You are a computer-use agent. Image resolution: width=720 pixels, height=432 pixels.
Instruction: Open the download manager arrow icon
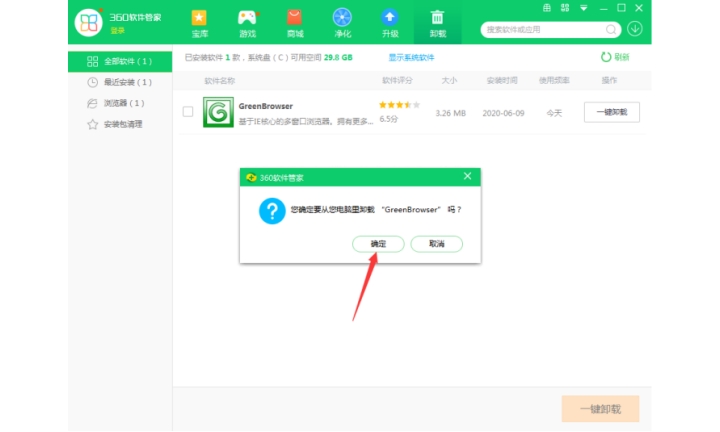(634, 29)
